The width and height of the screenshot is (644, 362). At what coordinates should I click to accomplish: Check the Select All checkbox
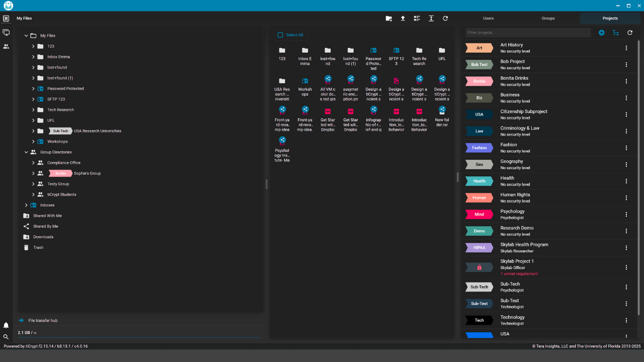pyautogui.click(x=281, y=35)
